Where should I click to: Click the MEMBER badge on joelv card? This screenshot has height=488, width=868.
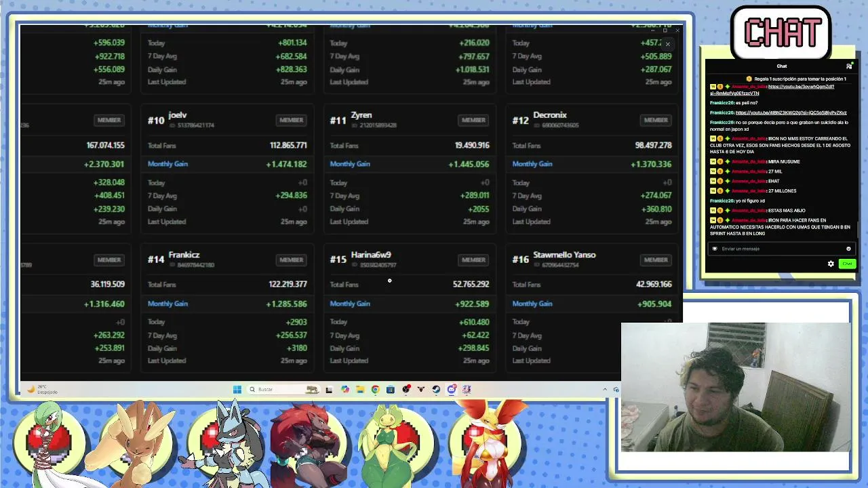tap(292, 120)
